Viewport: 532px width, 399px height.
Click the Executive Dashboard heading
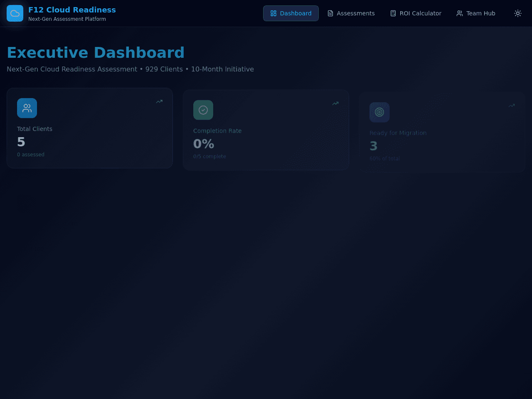[x=96, y=53]
